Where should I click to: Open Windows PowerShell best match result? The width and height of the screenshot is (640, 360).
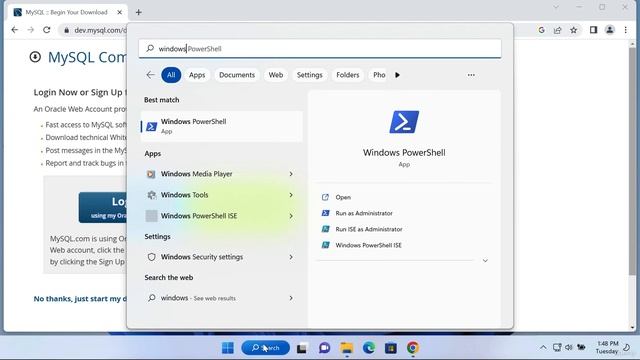(222, 126)
